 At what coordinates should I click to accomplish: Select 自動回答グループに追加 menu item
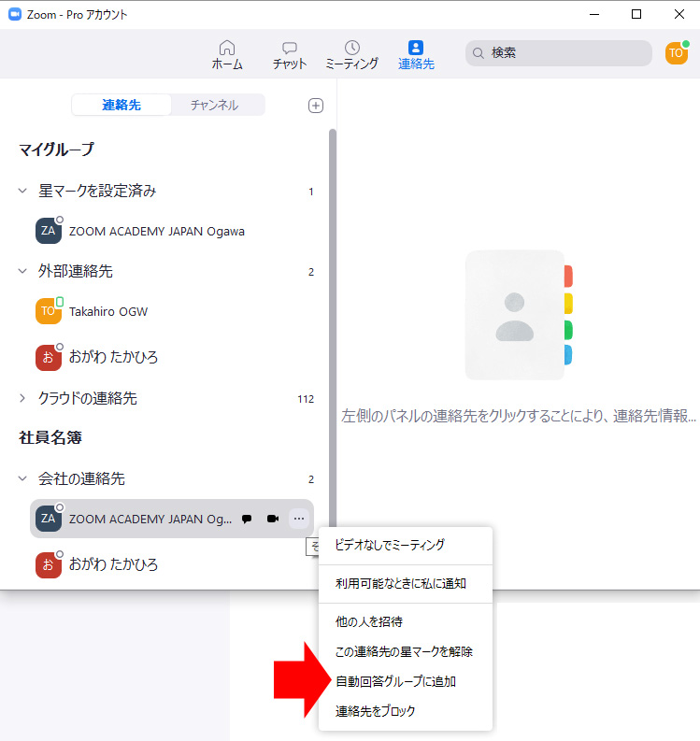click(395, 681)
